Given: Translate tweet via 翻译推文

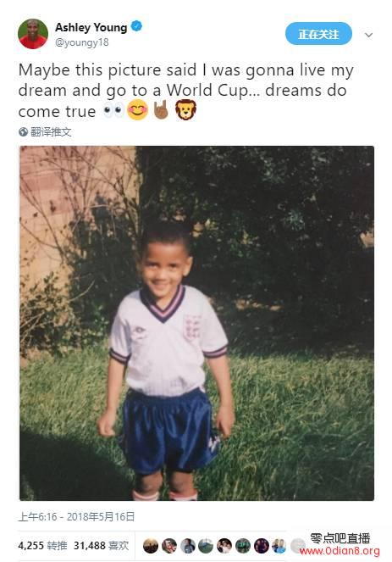Looking at the screenshot, I should coord(51,132).
